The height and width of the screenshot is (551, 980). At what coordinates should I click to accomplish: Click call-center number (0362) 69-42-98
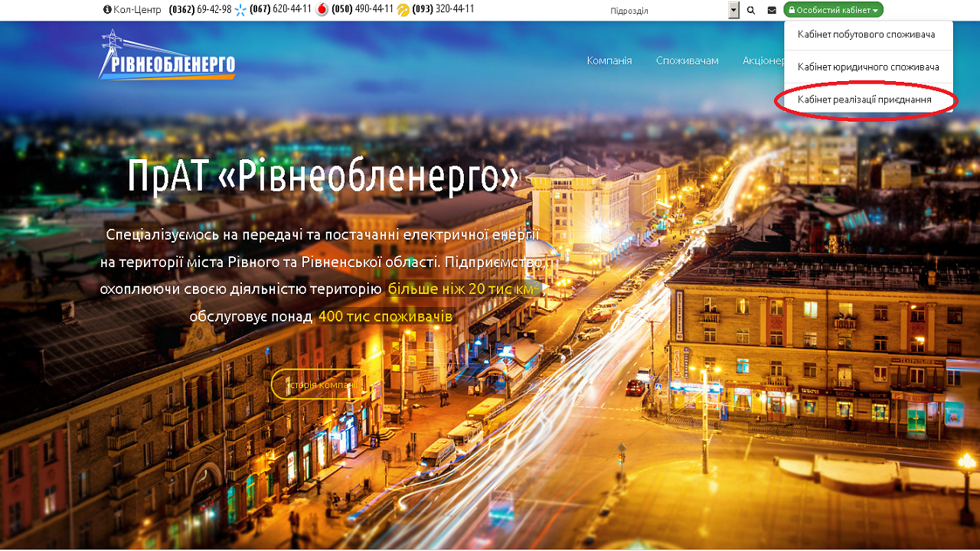pos(200,10)
